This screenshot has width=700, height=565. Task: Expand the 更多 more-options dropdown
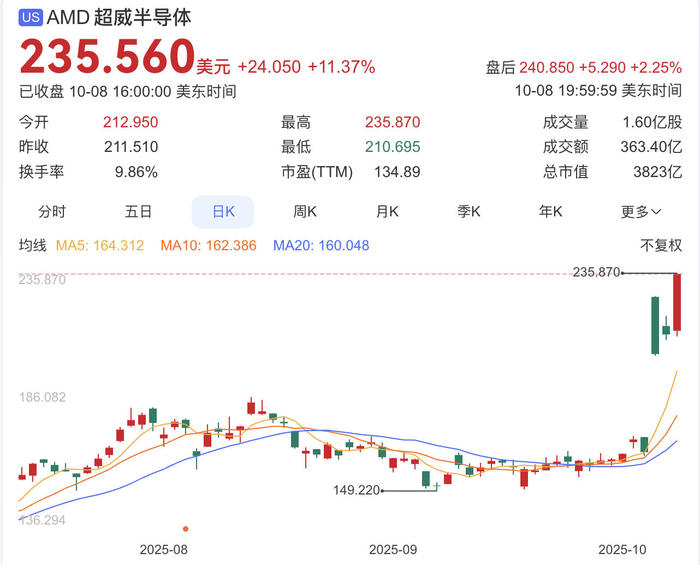tap(641, 212)
